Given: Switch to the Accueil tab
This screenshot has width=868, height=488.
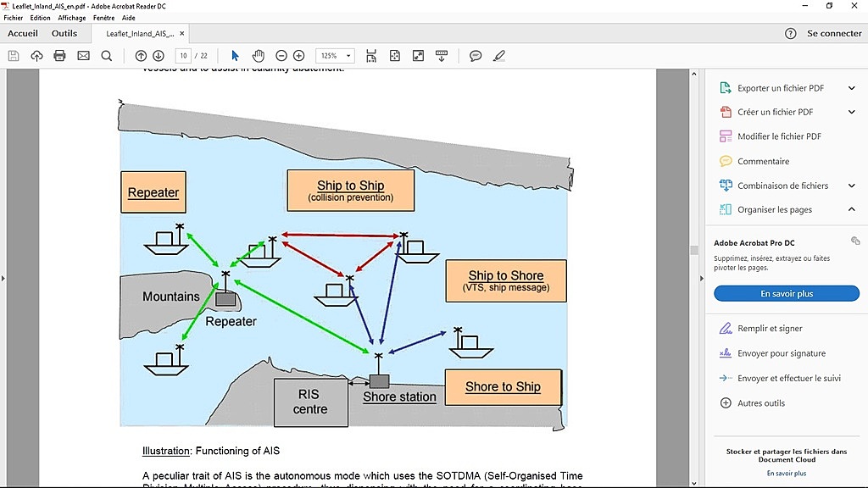Looking at the screenshot, I should 23,33.
